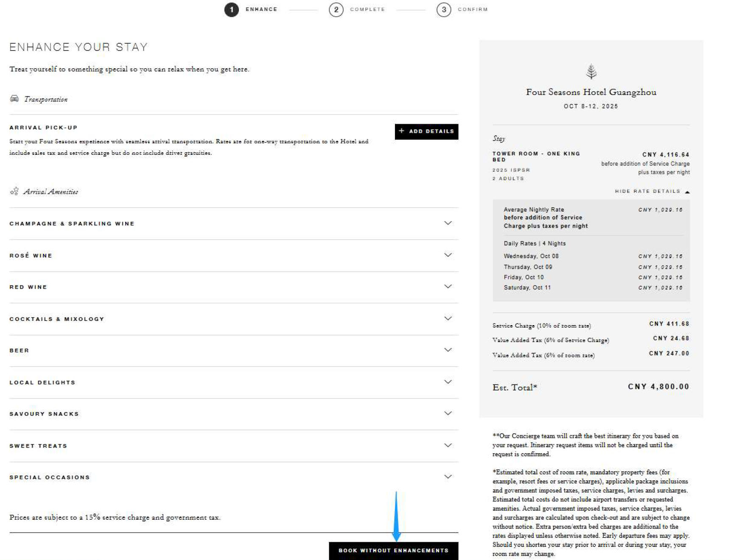The image size is (731, 560).
Task: Add details for Arrival Pick-Up
Action: click(426, 131)
